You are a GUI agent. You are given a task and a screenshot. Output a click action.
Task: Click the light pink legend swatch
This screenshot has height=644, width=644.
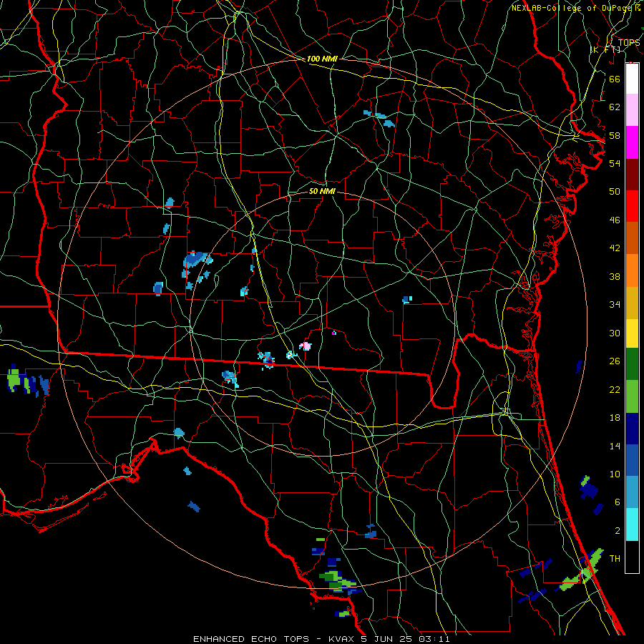pos(632,110)
